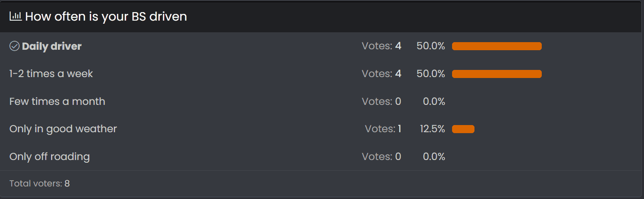Click the 50.0% label next to Daily driver
Image resolution: width=644 pixels, height=199 pixels.
coord(431,46)
